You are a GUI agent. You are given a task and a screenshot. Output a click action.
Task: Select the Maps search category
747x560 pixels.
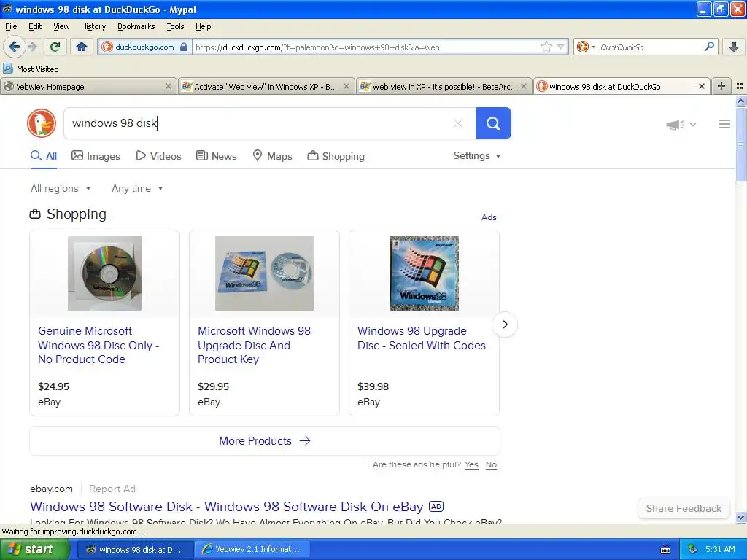tap(273, 156)
